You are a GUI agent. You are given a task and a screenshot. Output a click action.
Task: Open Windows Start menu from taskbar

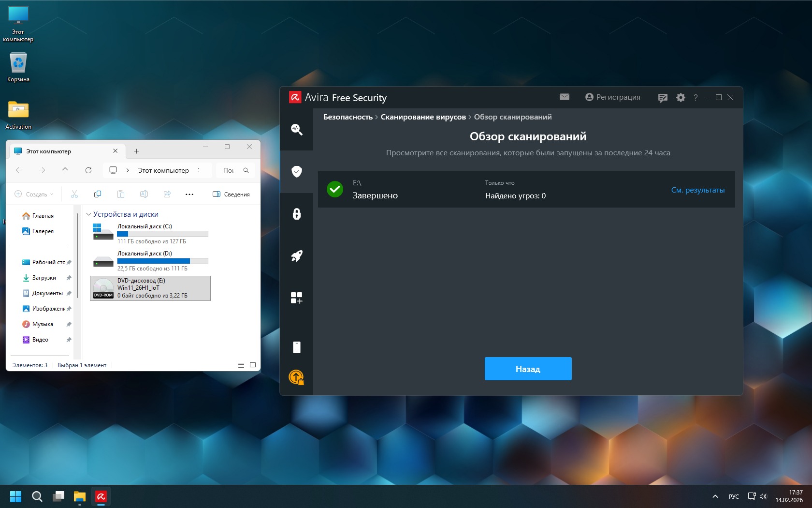tap(15, 496)
